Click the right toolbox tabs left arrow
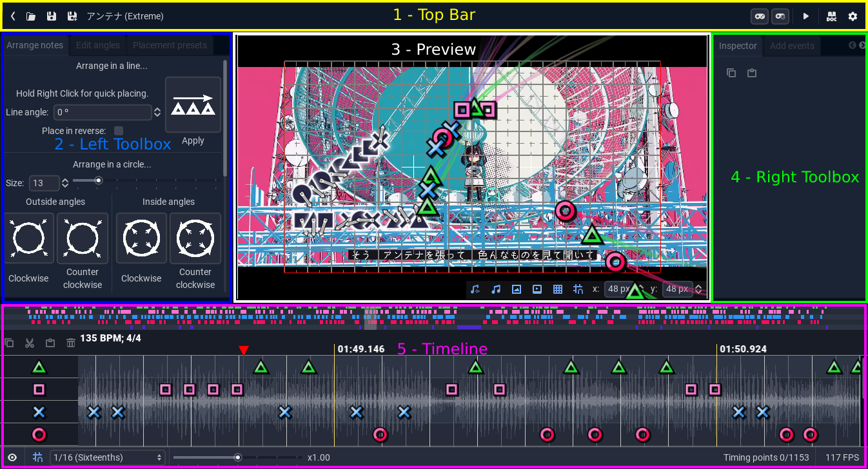The width and height of the screenshot is (868, 469). click(853, 45)
